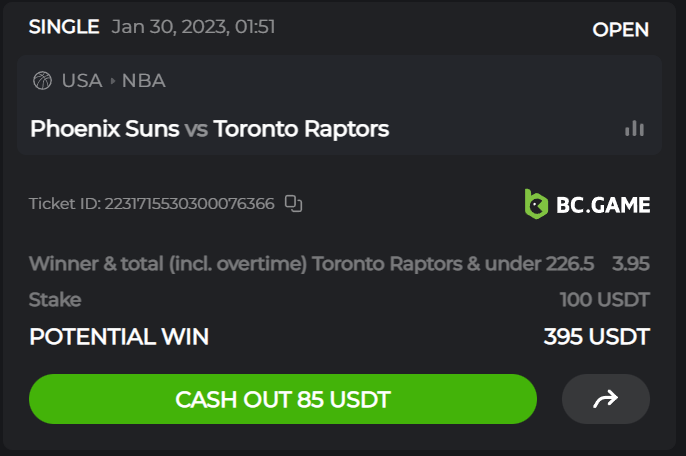Click the 3.95 odds value
This screenshot has width=686, height=456.
tap(631, 264)
